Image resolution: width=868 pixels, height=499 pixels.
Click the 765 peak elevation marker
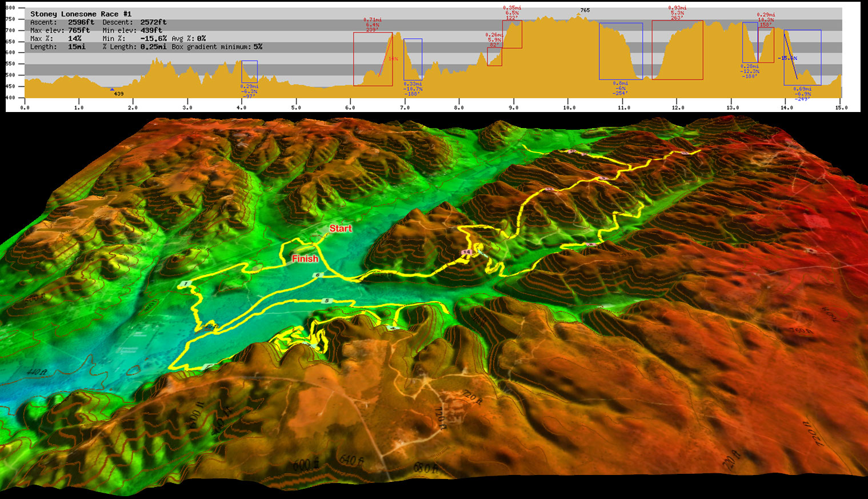coord(585,10)
